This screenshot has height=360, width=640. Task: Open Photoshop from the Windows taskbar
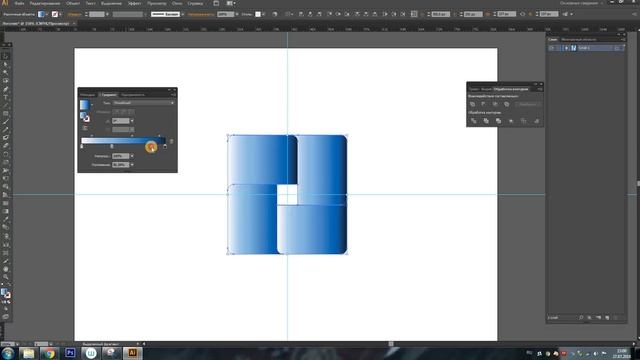[70, 353]
